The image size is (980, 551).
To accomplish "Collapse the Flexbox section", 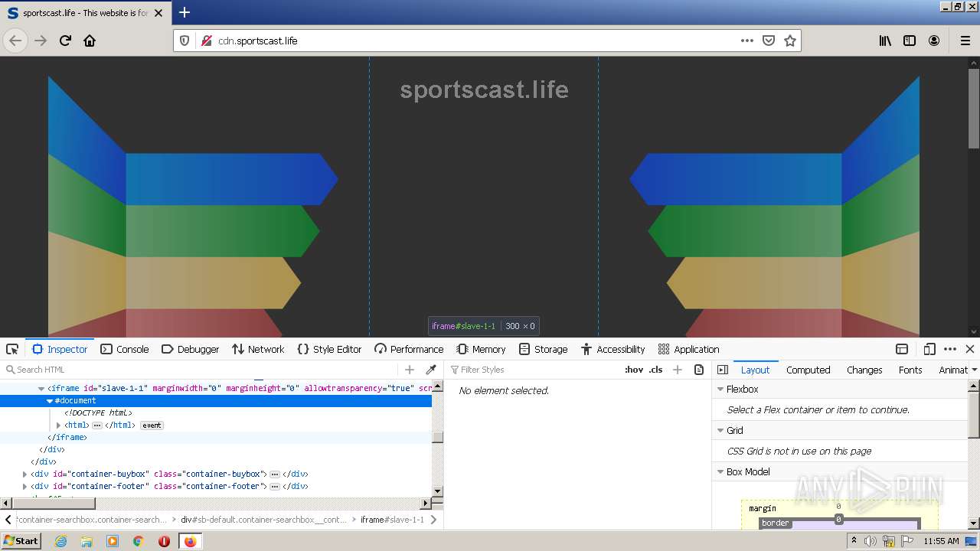I will tap(720, 390).
